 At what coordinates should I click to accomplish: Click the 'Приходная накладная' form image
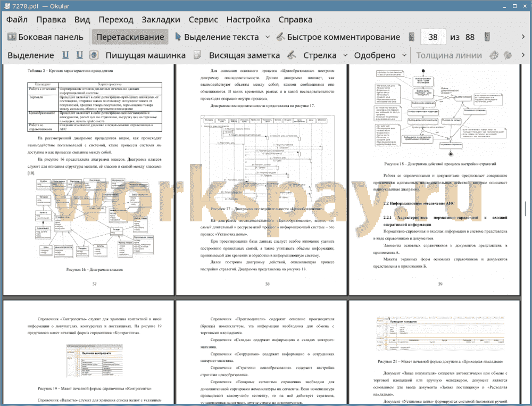(440, 335)
